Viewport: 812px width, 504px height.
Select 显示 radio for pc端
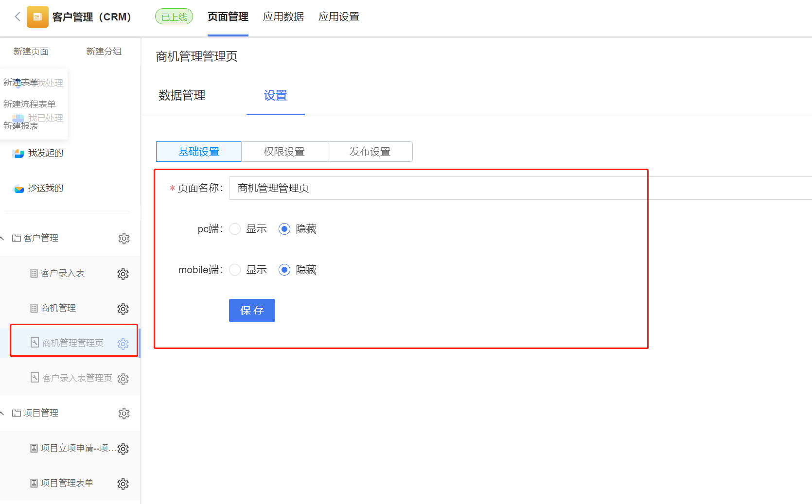(x=235, y=229)
